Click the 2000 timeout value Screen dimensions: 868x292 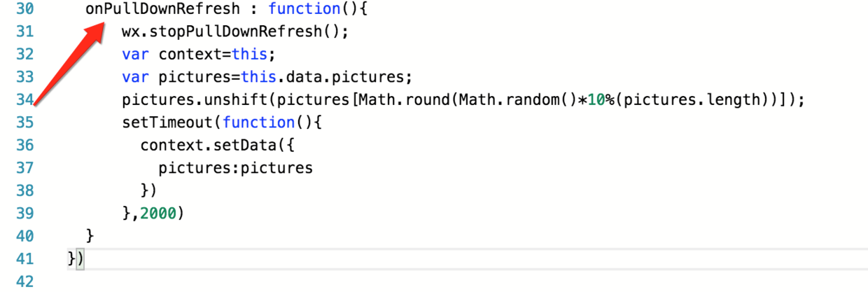click(158, 214)
